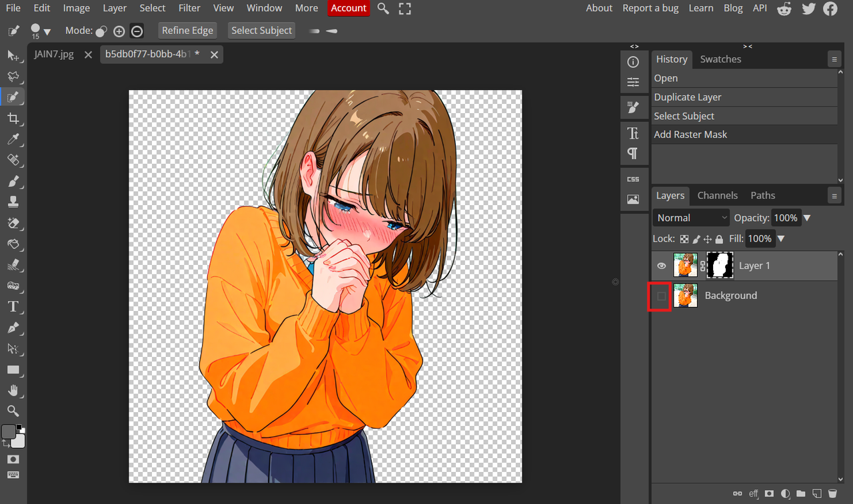Select the Sponge tool
This screenshot has width=853, height=504.
pos(13,286)
